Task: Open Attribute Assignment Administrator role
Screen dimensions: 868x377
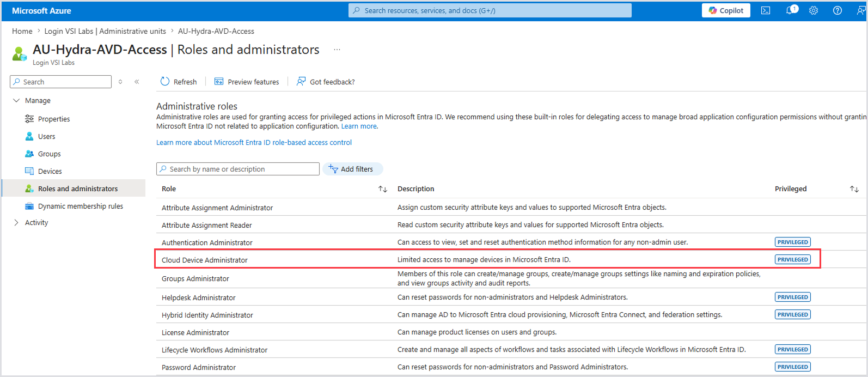Action: tap(217, 208)
